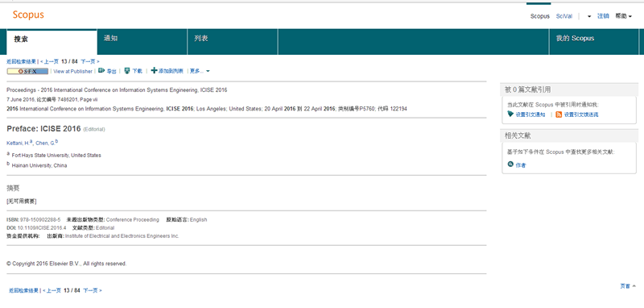Go to previous page via top 上一页

click(49, 61)
